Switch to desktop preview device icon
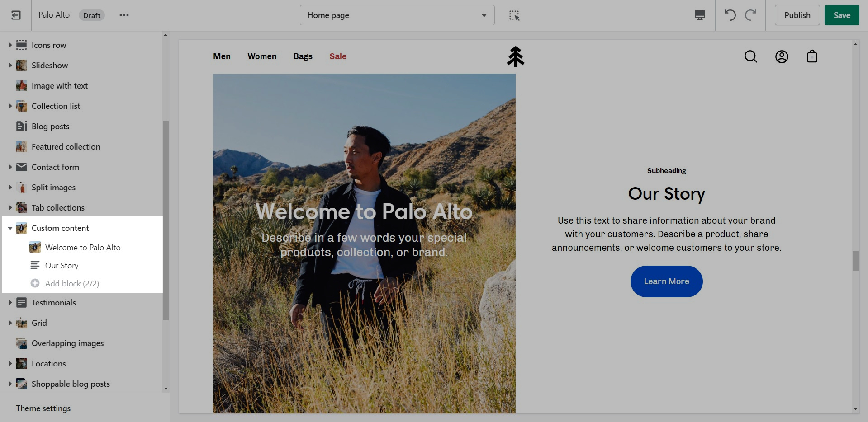This screenshot has height=422, width=868. (x=700, y=15)
